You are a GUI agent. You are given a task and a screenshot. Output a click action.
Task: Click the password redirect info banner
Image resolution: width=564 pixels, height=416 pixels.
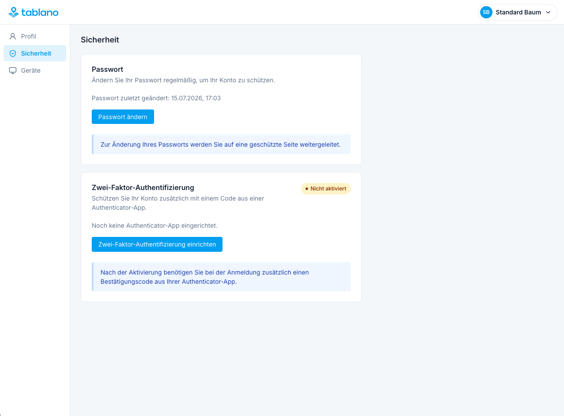coord(221,145)
